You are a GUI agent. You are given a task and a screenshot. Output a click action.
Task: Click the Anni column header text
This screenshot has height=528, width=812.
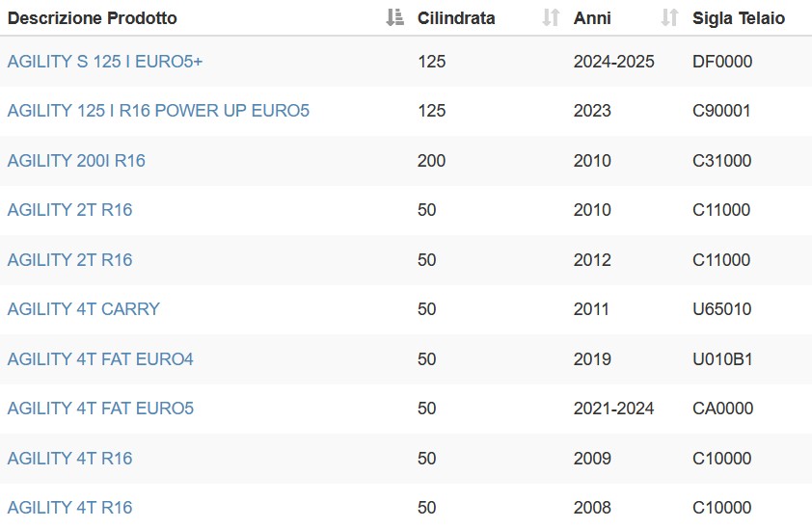[x=592, y=18]
